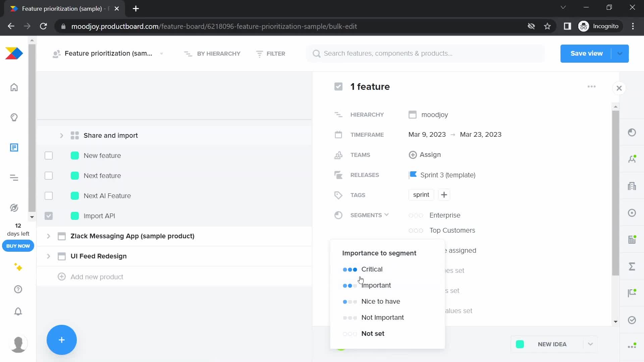Tick the Next AI Feature checkbox
This screenshot has height=362, width=644.
pos(49,196)
